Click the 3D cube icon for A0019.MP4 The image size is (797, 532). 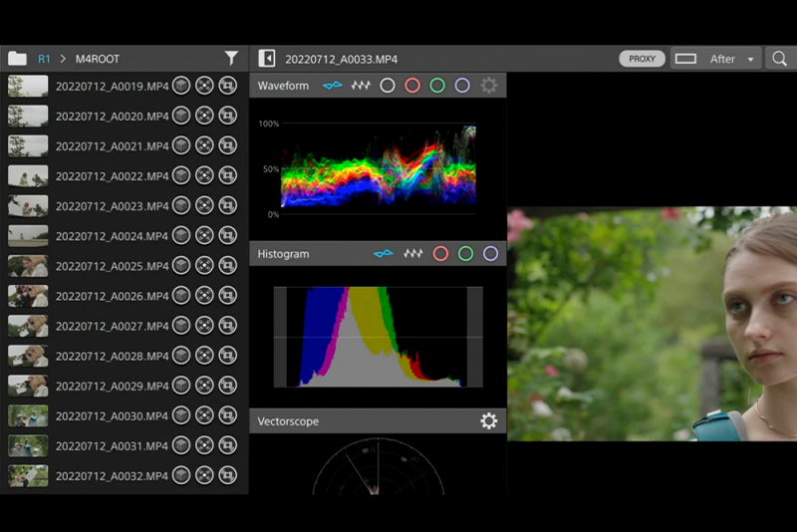pos(180,87)
